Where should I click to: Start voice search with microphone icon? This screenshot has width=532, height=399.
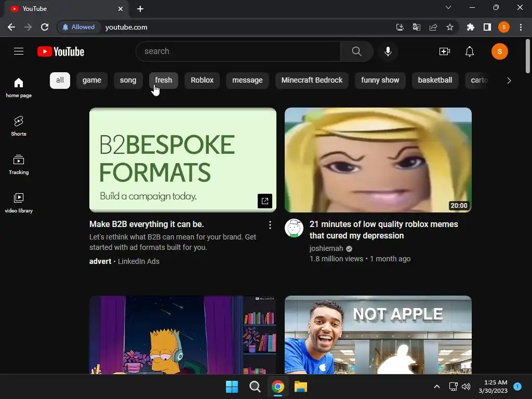(388, 51)
